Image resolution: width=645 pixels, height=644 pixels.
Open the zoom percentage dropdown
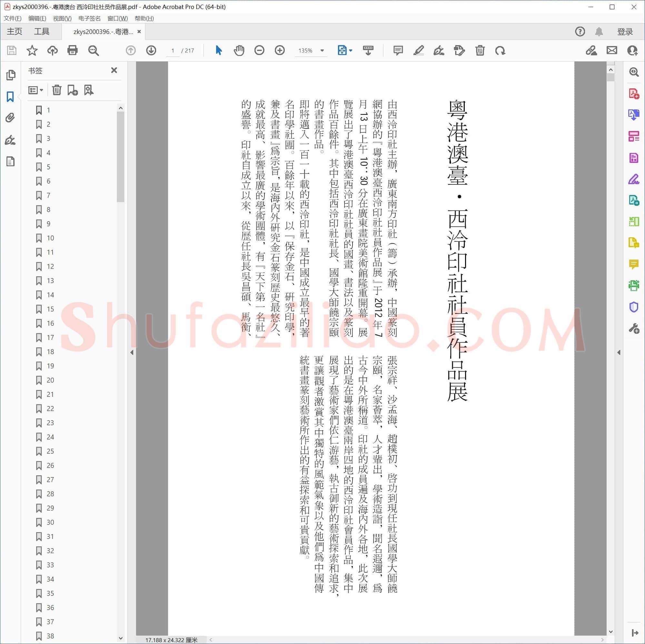[322, 50]
